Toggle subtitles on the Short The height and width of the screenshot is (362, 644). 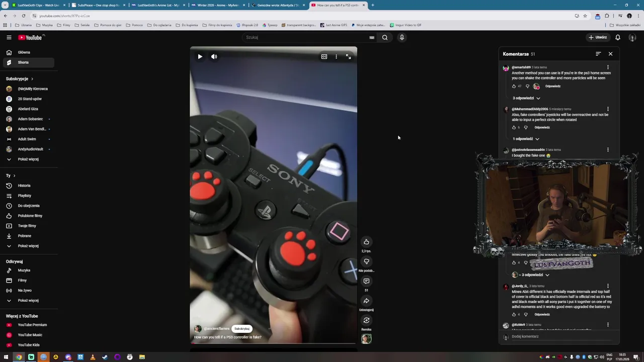point(324,57)
